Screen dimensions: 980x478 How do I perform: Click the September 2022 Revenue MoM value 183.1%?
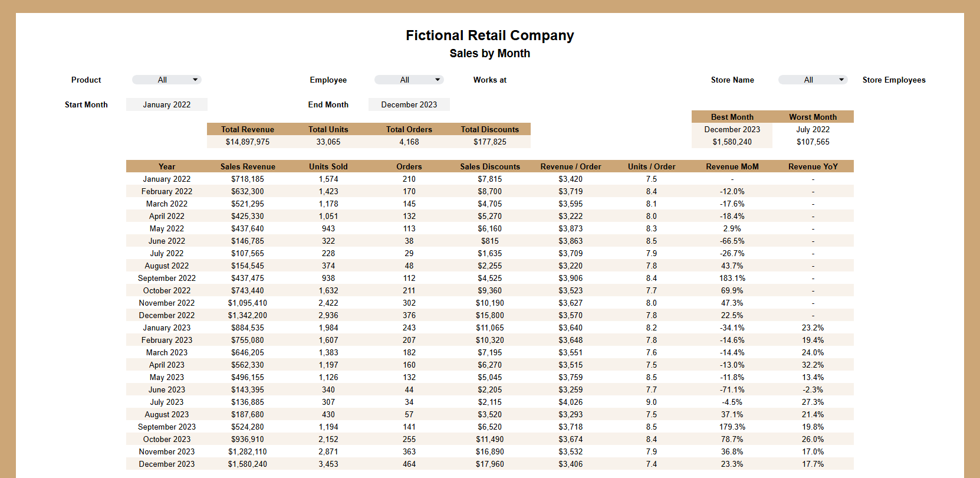coord(732,278)
